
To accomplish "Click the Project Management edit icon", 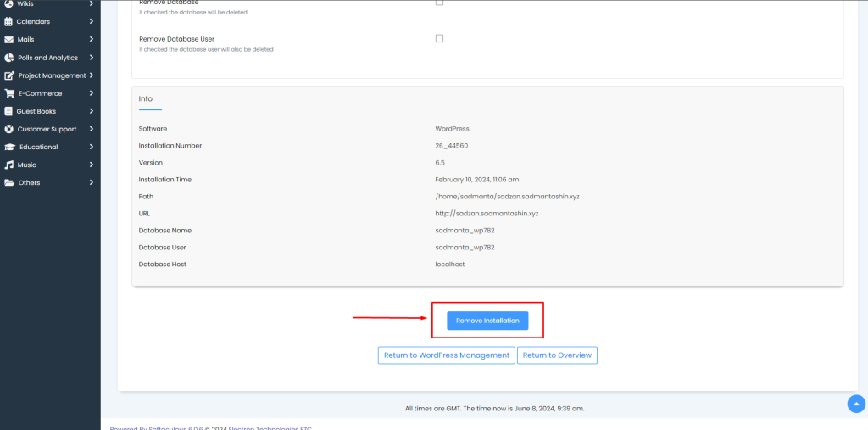I will point(8,75).
